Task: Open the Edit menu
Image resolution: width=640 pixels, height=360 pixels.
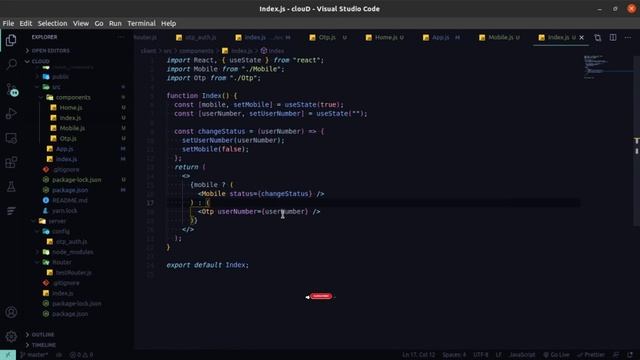Action: pyautogui.click(x=26, y=24)
